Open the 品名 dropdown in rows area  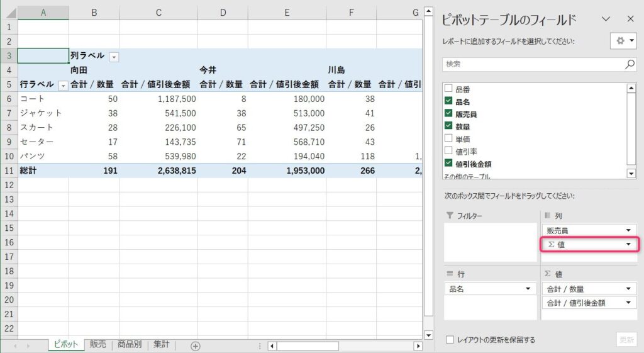coord(528,289)
